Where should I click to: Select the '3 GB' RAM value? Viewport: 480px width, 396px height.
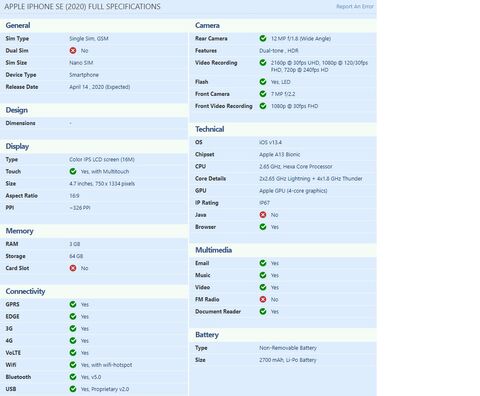point(75,244)
